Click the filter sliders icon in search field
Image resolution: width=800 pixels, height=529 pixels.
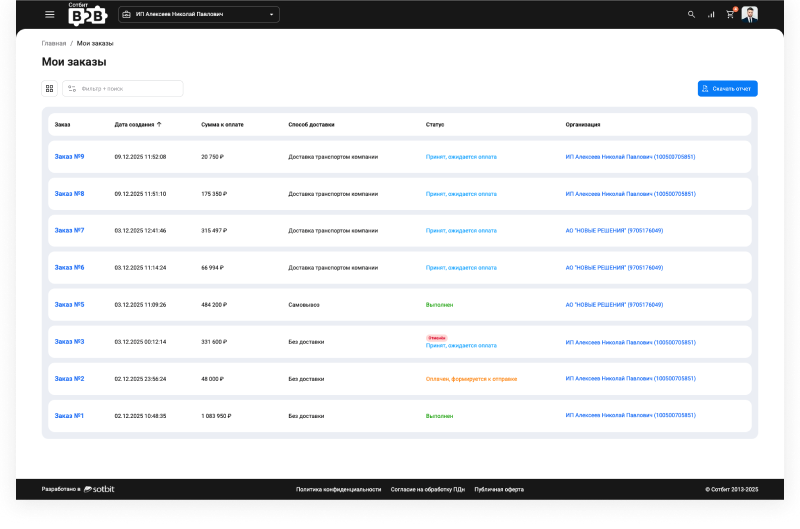point(72,89)
